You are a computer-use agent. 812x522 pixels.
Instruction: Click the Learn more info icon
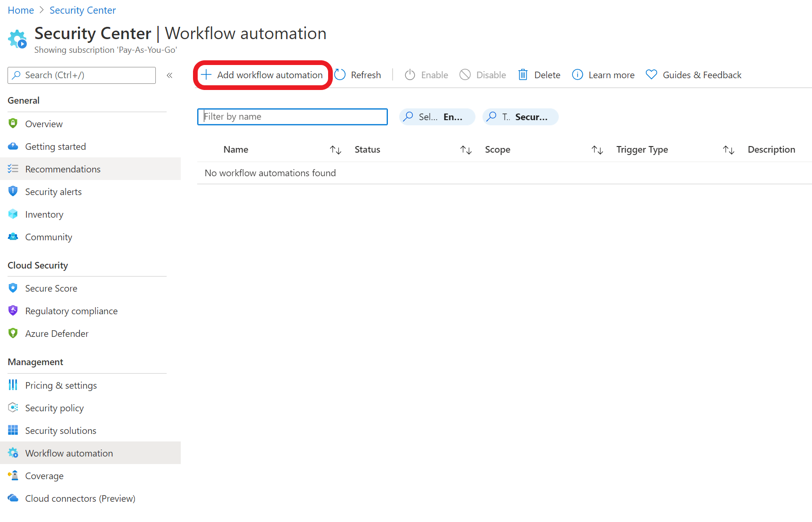click(x=578, y=75)
